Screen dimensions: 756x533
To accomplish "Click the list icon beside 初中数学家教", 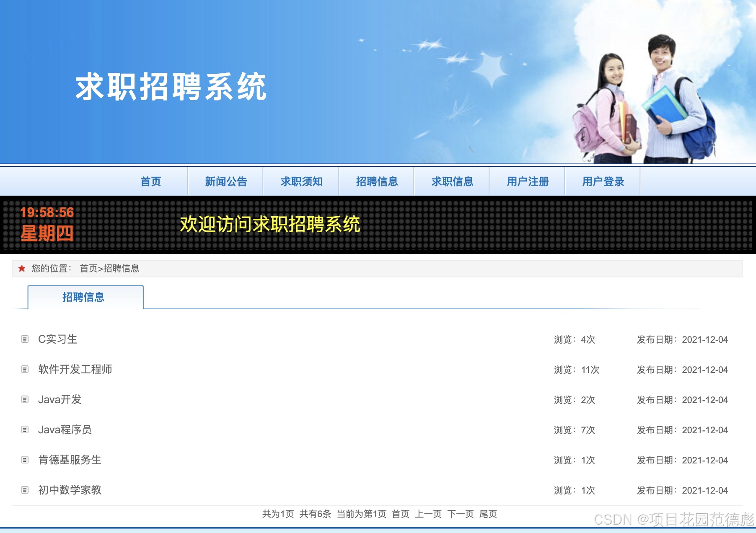I will [x=25, y=490].
